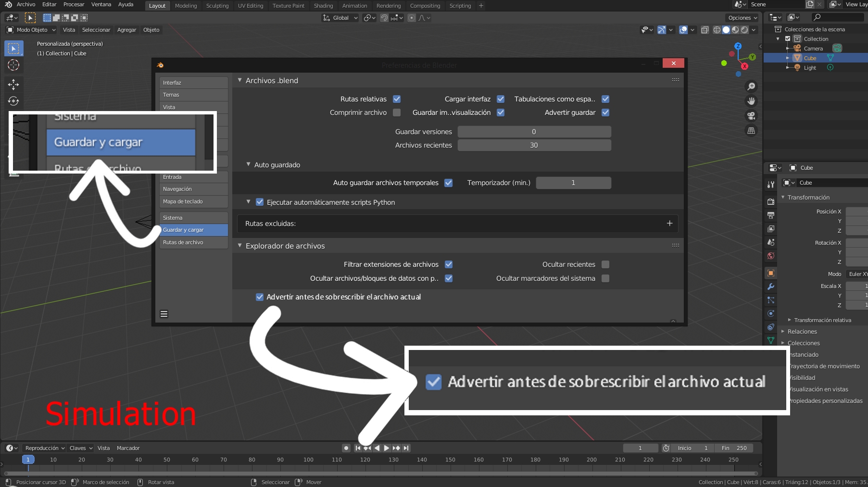Open the Modo Objeto mode dropdown
The width and height of the screenshot is (868, 487).
pos(31,30)
